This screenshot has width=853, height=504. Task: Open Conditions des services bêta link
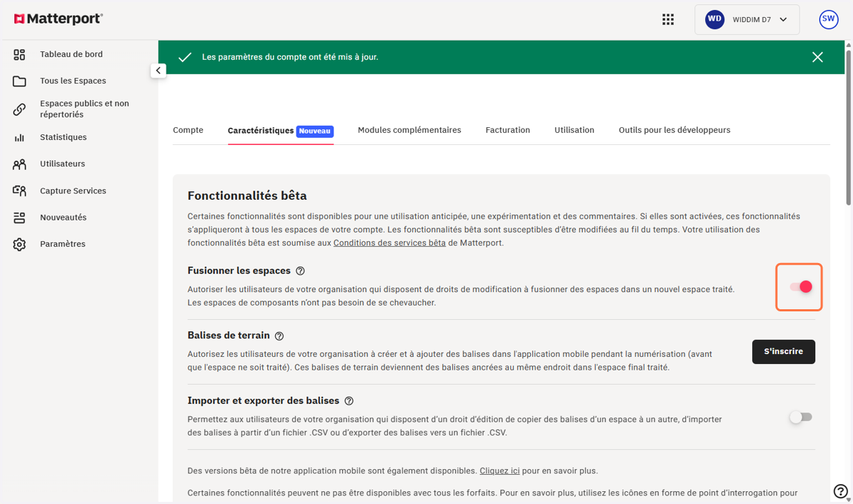(390, 243)
